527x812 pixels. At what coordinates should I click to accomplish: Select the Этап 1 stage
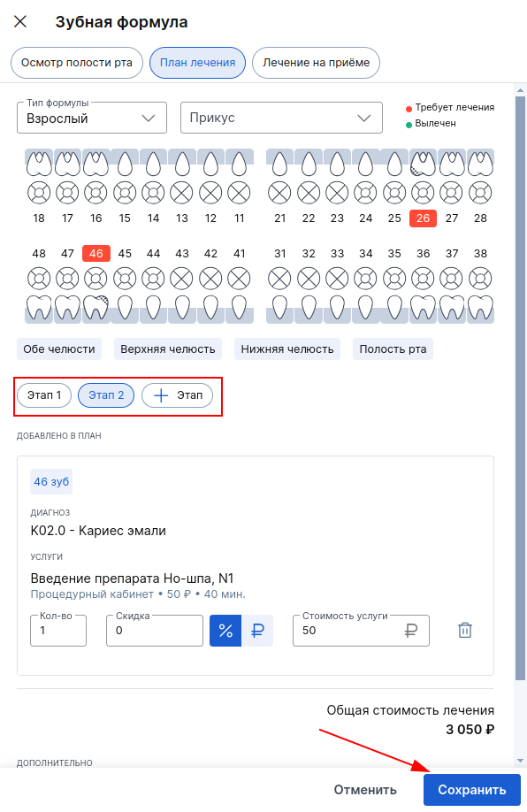(x=44, y=395)
